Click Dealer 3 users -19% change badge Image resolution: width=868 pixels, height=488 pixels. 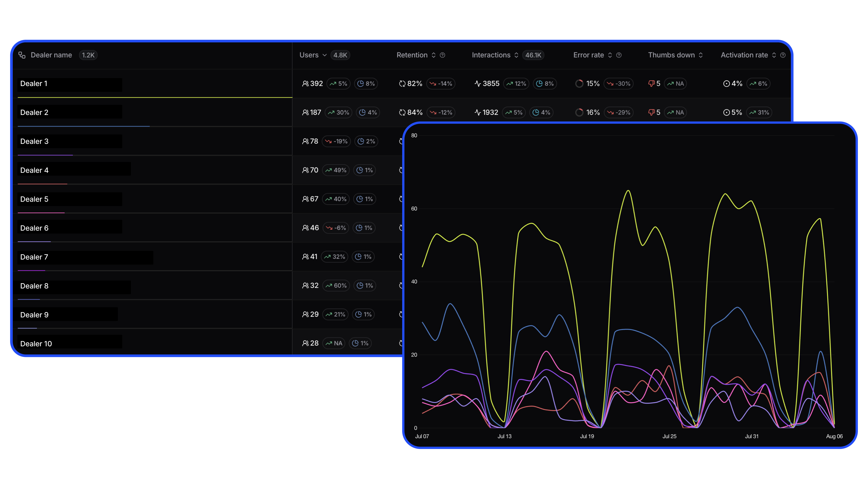click(336, 141)
